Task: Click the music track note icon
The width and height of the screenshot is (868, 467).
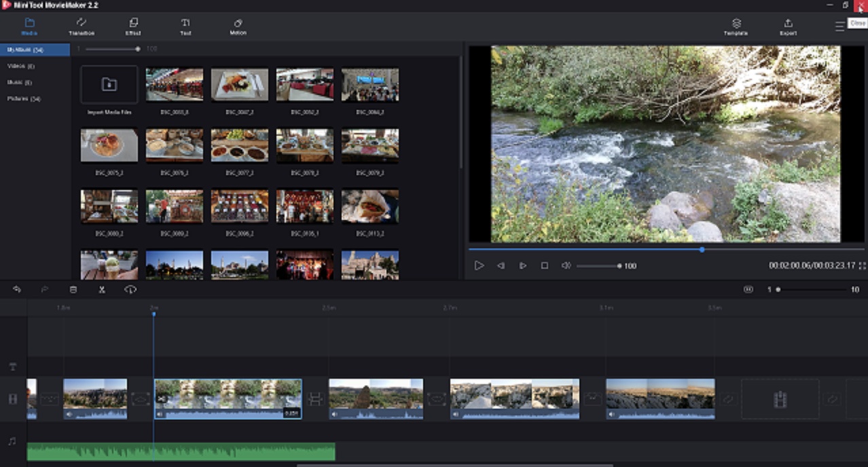Action: [12, 441]
